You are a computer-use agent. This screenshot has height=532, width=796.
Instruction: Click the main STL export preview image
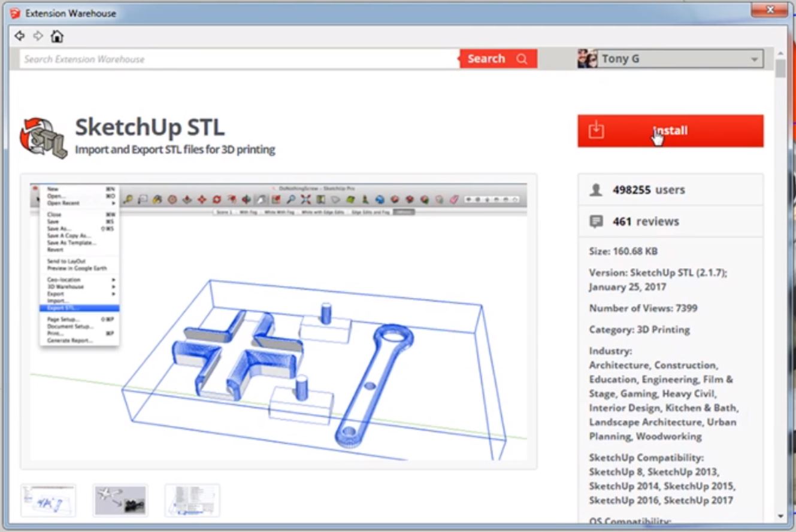pos(279,321)
